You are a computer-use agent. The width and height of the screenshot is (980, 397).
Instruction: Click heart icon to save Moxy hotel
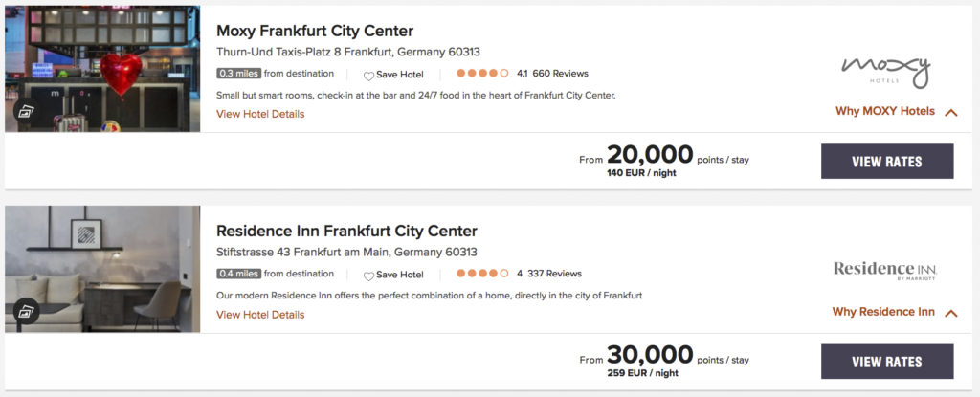pyautogui.click(x=368, y=76)
